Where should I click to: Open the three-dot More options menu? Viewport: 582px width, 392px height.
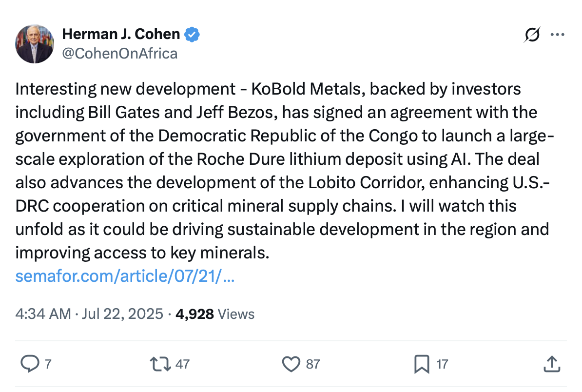click(557, 35)
